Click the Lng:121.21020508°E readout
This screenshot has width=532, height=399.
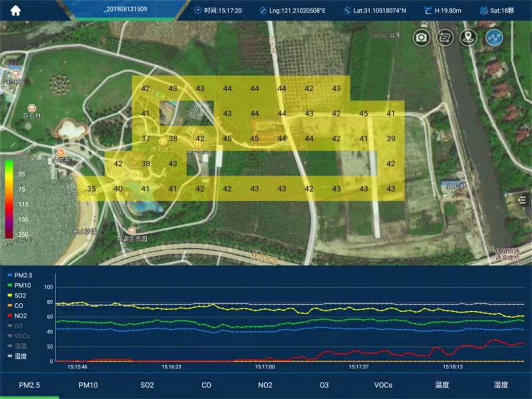point(297,11)
